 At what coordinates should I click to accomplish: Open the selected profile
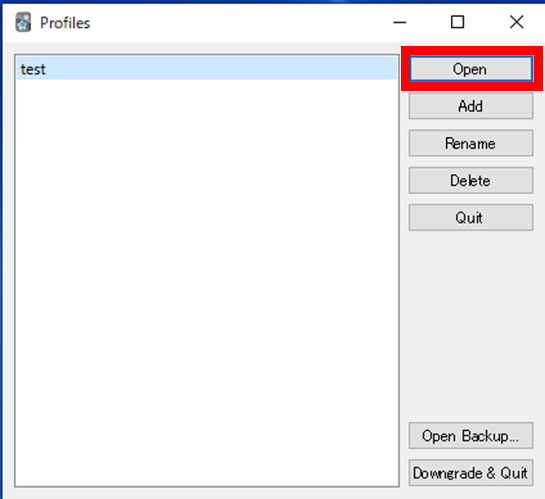(x=471, y=69)
